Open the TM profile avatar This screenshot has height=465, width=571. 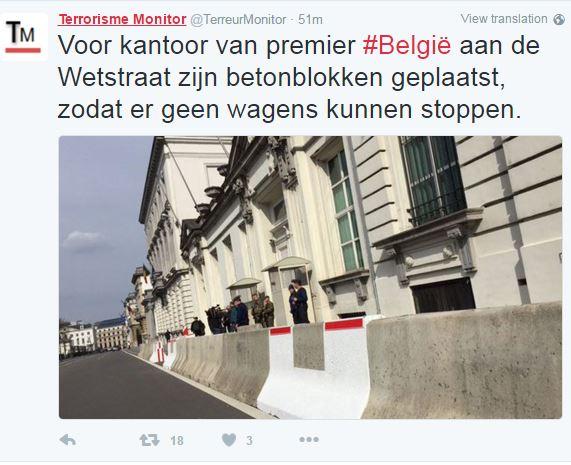[23, 36]
